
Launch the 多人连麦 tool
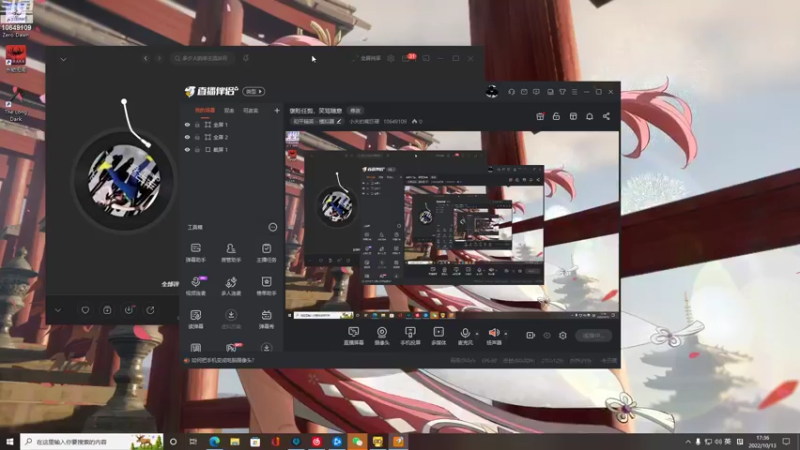(231, 286)
